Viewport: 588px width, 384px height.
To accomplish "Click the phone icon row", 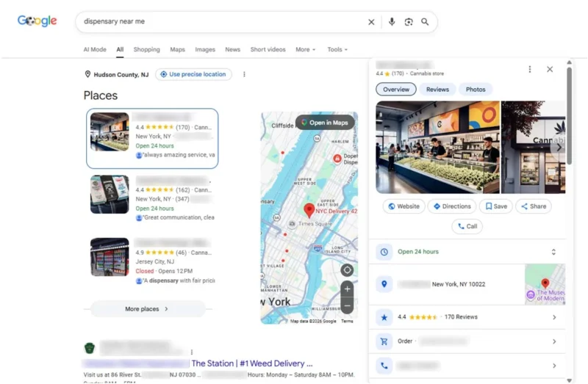I will coord(384,366).
